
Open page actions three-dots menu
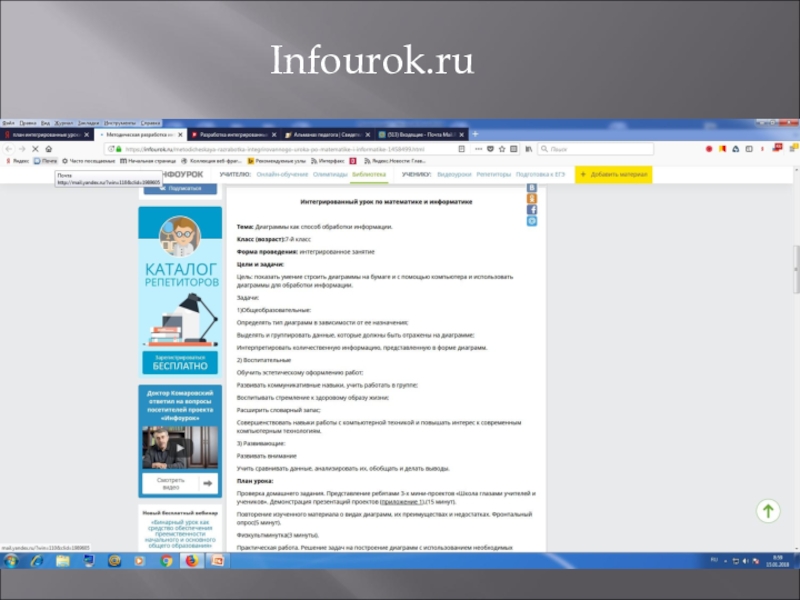tap(478, 149)
